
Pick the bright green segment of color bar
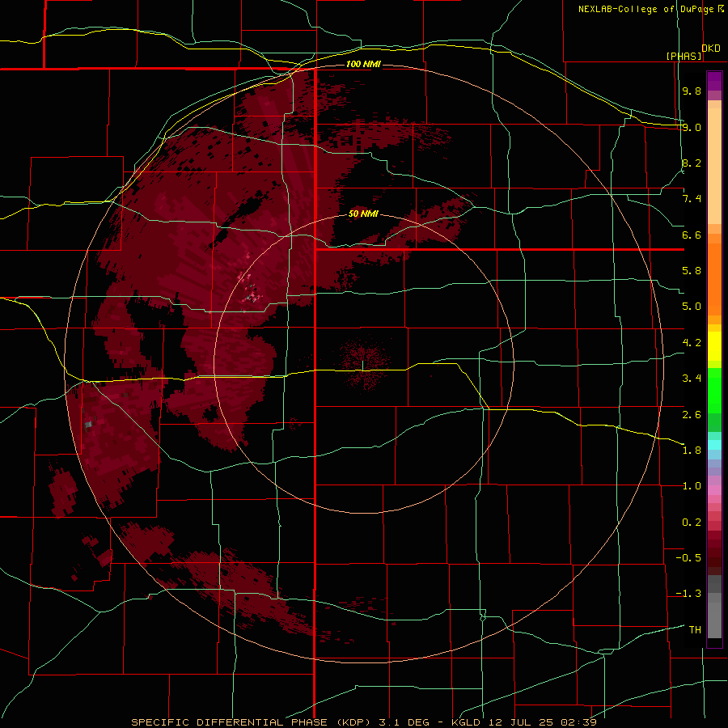(x=714, y=391)
